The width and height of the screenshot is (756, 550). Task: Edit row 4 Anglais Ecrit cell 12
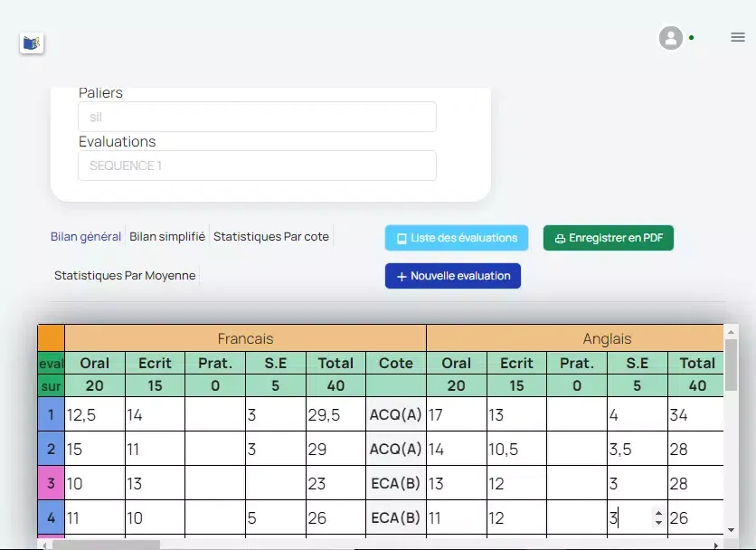click(517, 517)
